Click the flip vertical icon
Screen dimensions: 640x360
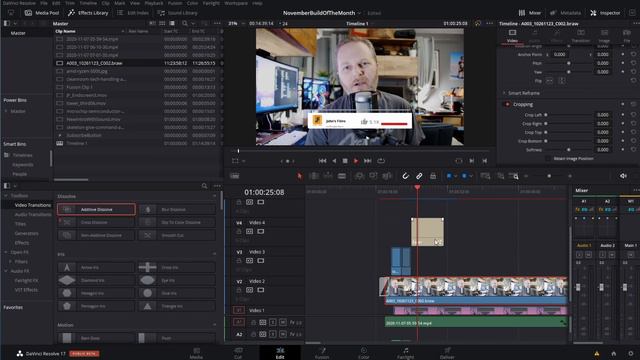pos(562,81)
